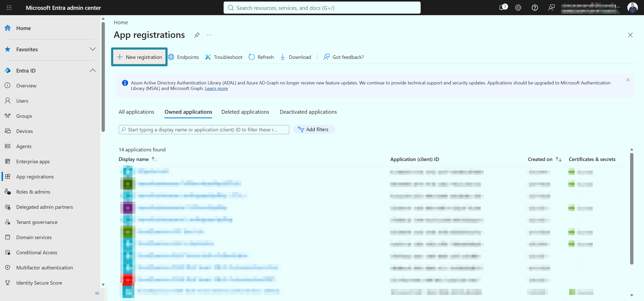Collapse the sidebar with double chevron
The width and height of the screenshot is (644, 301).
click(97, 293)
